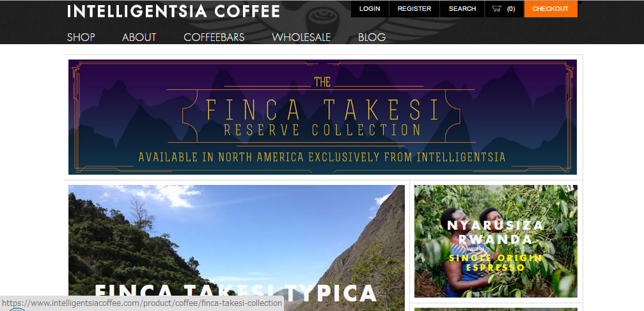This screenshot has height=311, width=644.
Task: Go to the Blog section
Action: tap(372, 37)
